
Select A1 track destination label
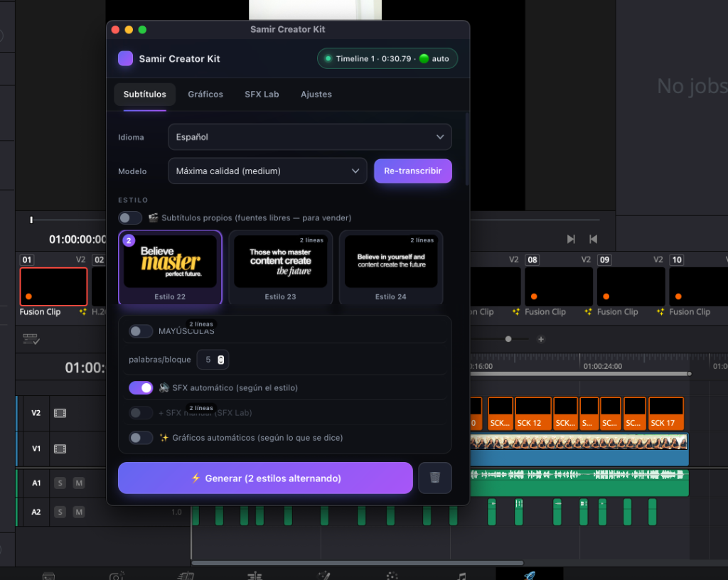pyautogui.click(x=36, y=483)
